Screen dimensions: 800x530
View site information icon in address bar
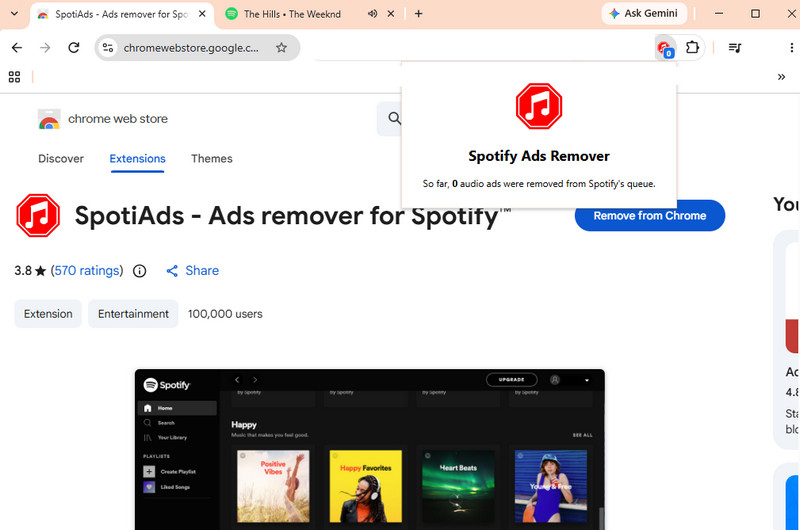pyautogui.click(x=108, y=48)
